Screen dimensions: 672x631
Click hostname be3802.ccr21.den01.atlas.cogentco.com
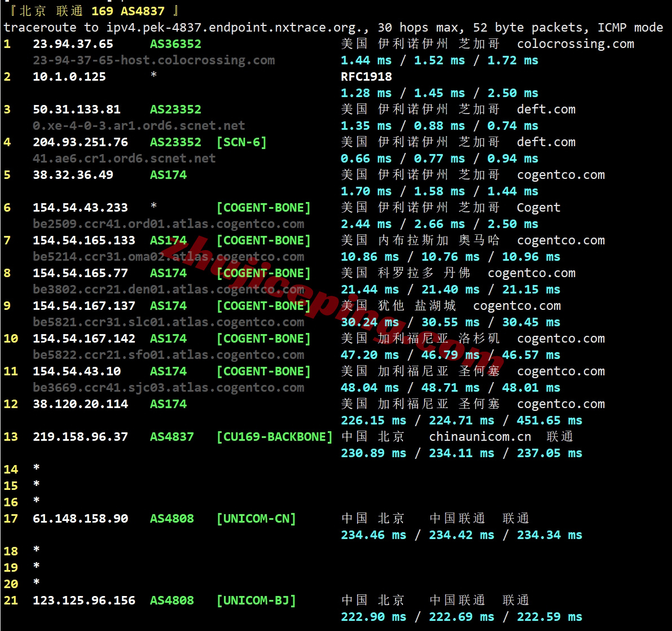click(x=169, y=290)
